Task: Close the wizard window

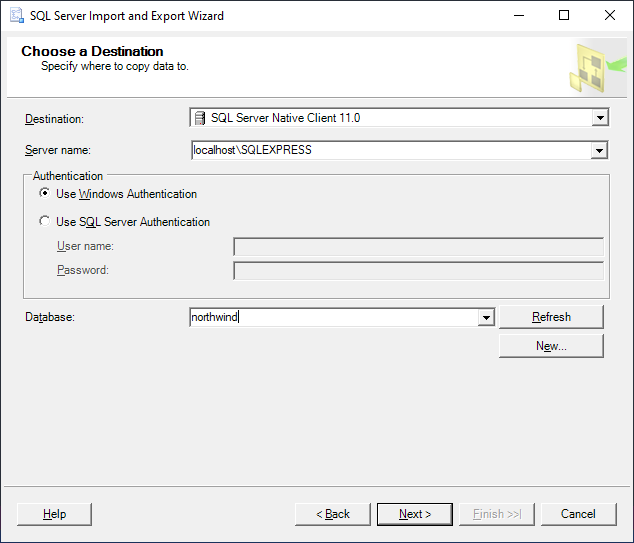Action: 610,16
